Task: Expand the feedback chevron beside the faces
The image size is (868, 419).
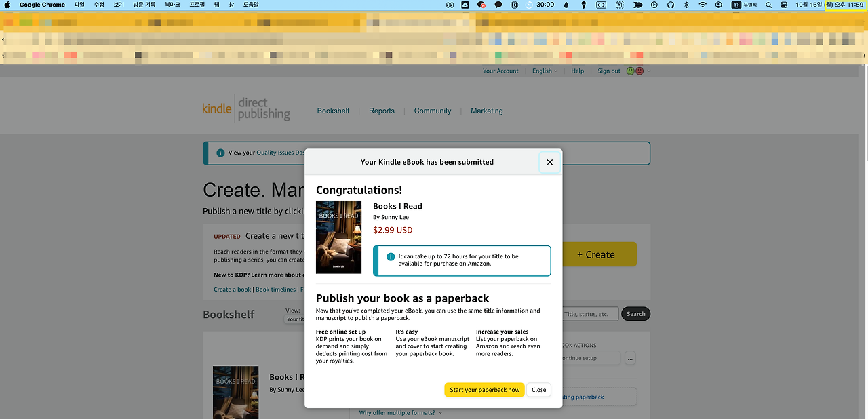Action: (x=649, y=71)
